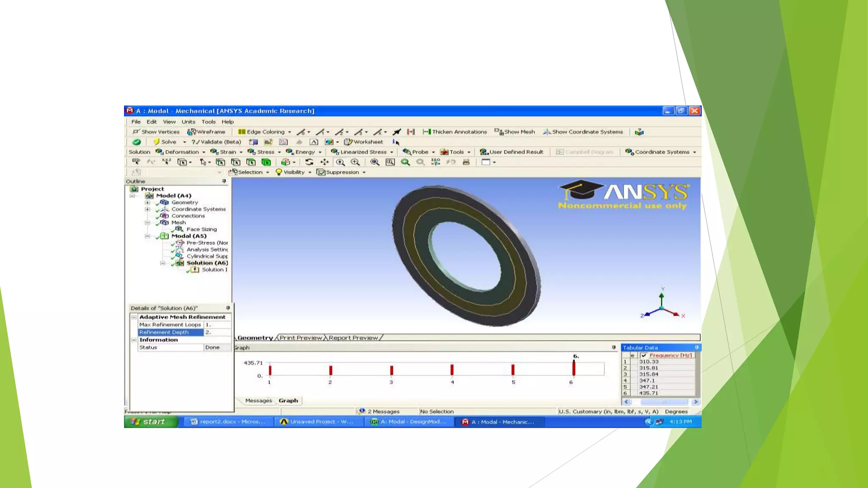868x488 pixels.
Task: Click the Tabular Data horizontal scrollbar thumb
Action: pos(664,402)
